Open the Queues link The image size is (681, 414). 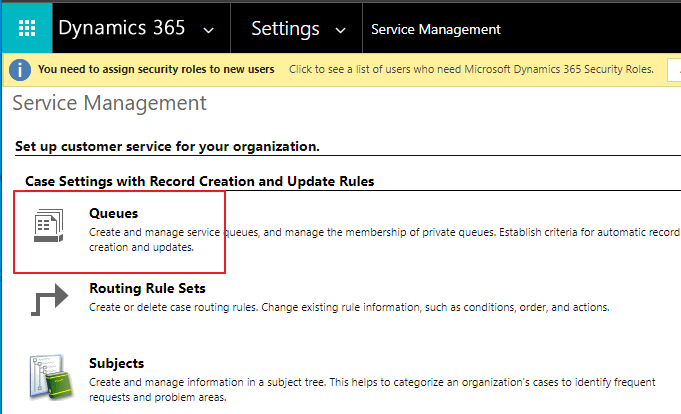click(x=113, y=213)
